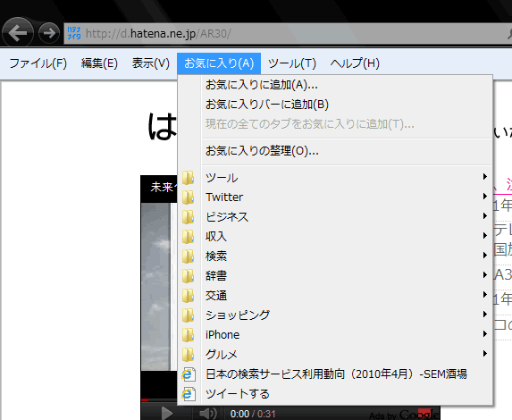This screenshot has width=512, height=420.
Task: Mute the video with speaker icon
Action: click(x=207, y=414)
